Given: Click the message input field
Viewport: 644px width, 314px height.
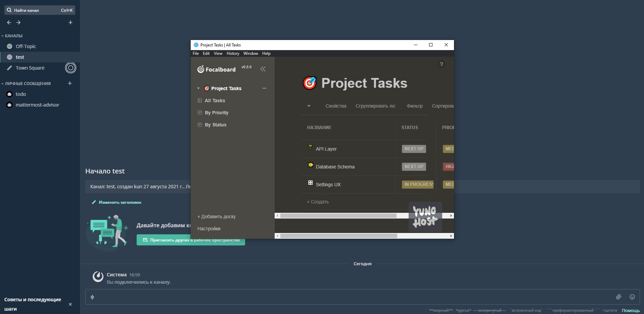Looking at the screenshot, I should (x=302, y=297).
